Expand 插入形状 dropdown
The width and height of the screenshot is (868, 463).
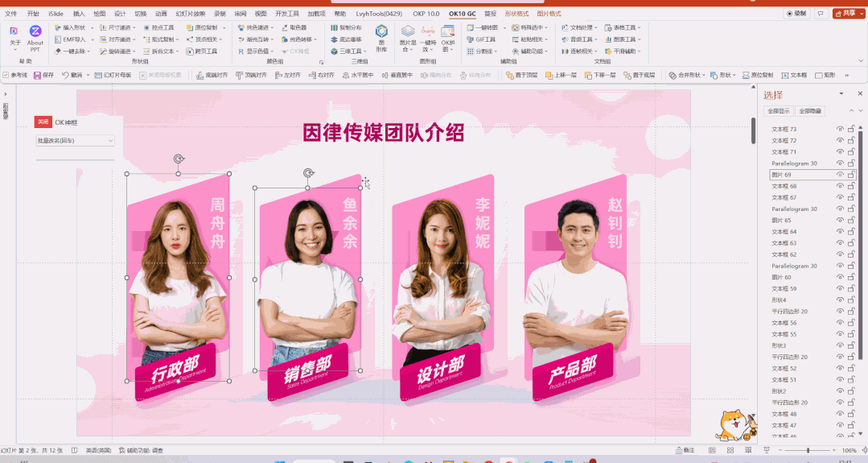tap(92, 27)
